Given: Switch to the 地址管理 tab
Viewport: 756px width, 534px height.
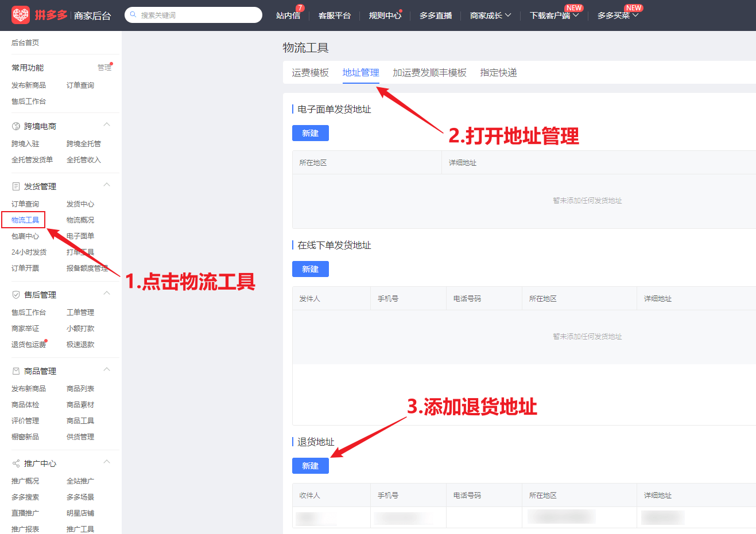Looking at the screenshot, I should [361, 73].
